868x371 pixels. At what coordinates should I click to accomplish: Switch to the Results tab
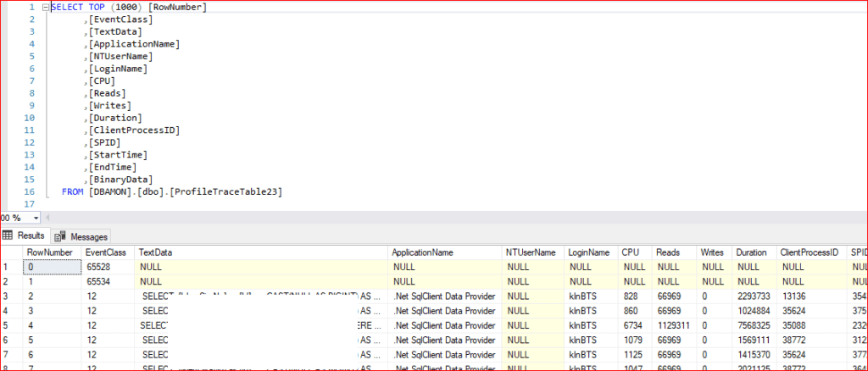[31, 236]
